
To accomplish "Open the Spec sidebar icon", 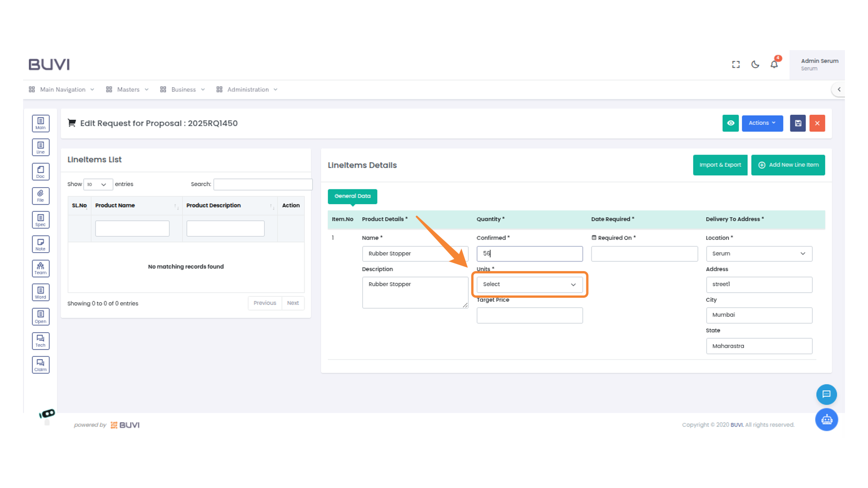I will click(x=41, y=220).
